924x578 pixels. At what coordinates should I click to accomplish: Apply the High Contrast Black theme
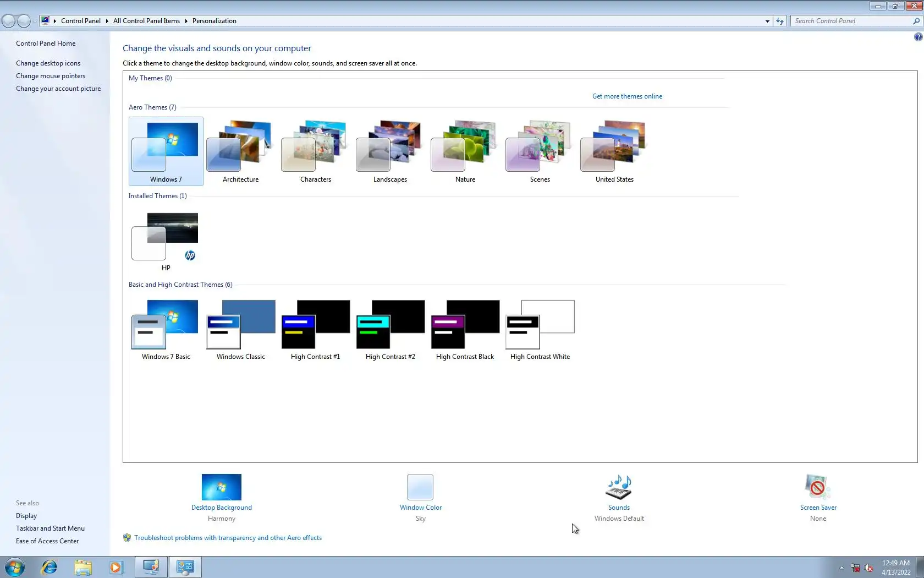tap(465, 329)
